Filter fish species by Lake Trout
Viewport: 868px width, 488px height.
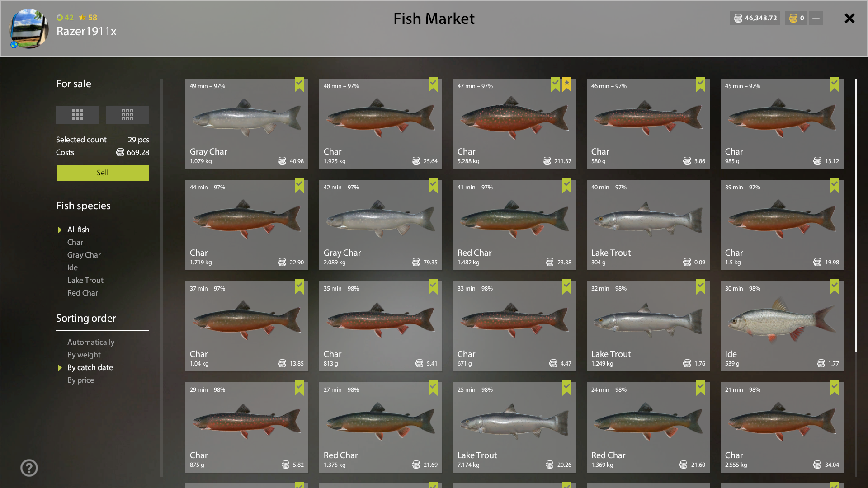tap(85, 280)
